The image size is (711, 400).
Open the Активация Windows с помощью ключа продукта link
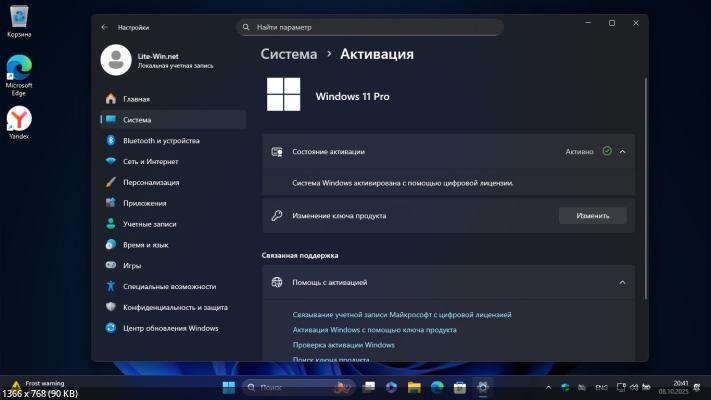[374, 329]
